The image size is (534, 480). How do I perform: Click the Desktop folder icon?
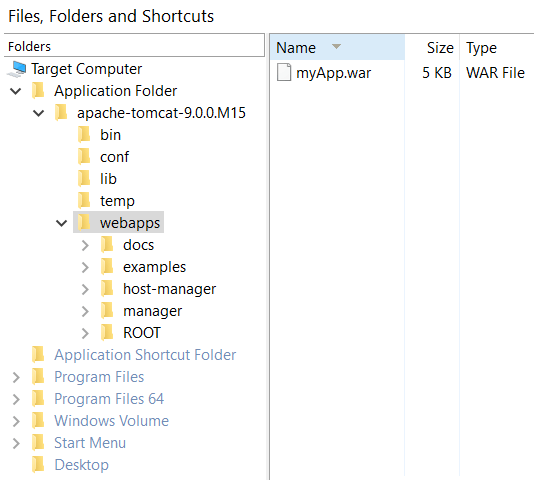[x=38, y=465]
